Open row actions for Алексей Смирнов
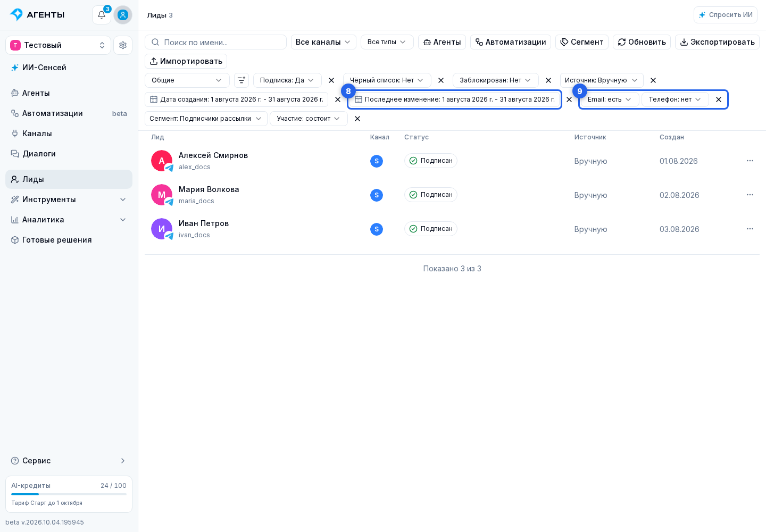766x532 pixels. pos(750,161)
